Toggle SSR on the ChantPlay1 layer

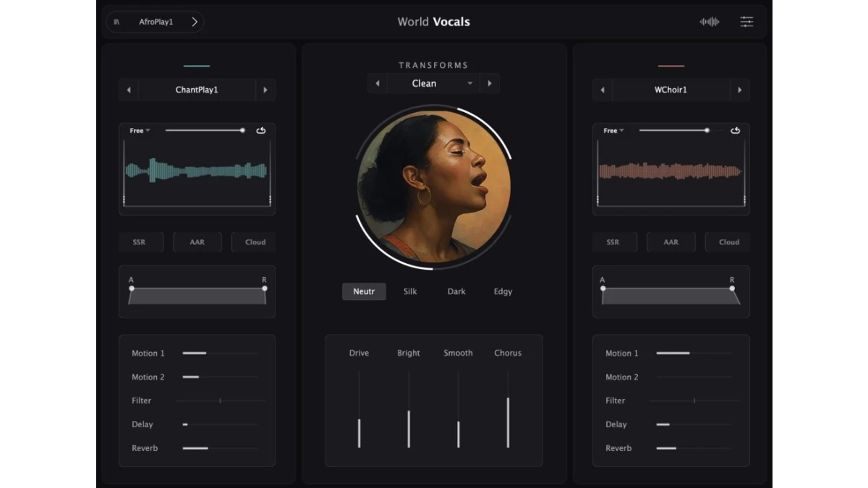click(140, 242)
